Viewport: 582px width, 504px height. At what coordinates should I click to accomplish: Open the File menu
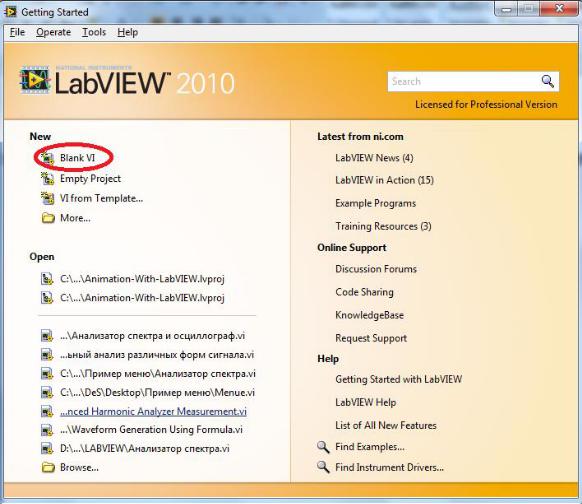click(17, 32)
